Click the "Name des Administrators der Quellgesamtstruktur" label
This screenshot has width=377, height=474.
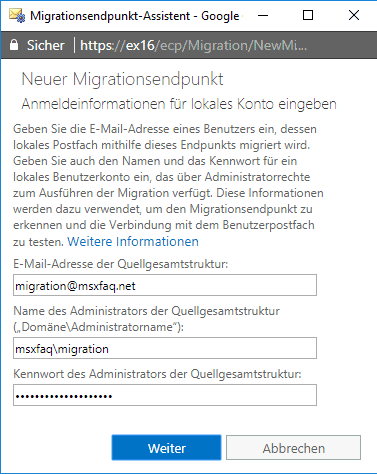(146, 319)
